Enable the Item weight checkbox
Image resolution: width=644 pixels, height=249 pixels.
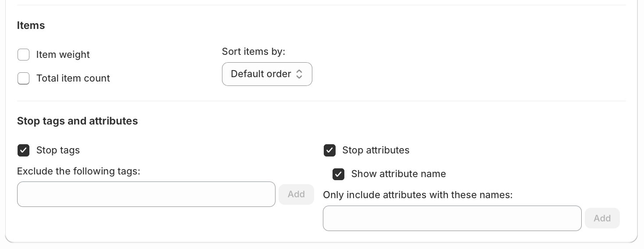point(23,55)
